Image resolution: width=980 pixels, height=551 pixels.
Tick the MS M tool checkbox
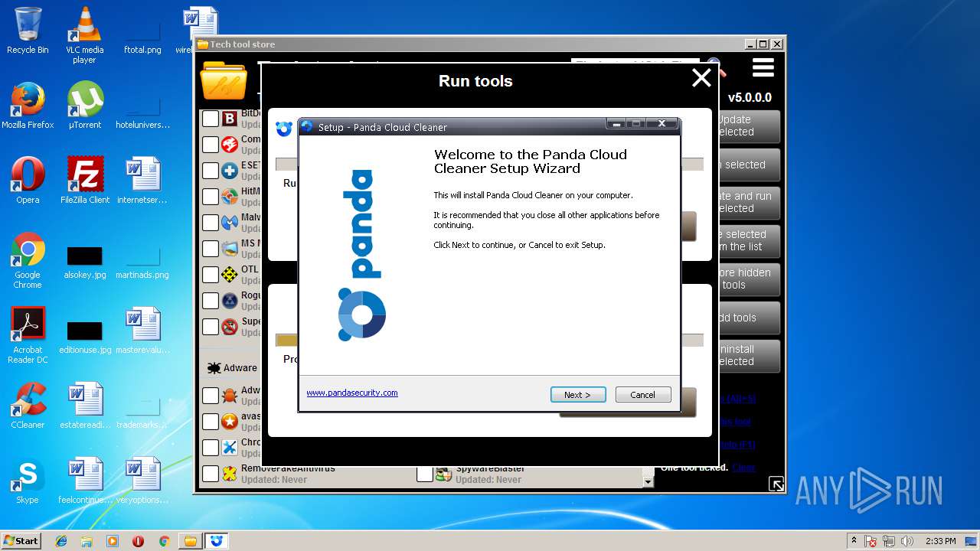[x=211, y=249]
